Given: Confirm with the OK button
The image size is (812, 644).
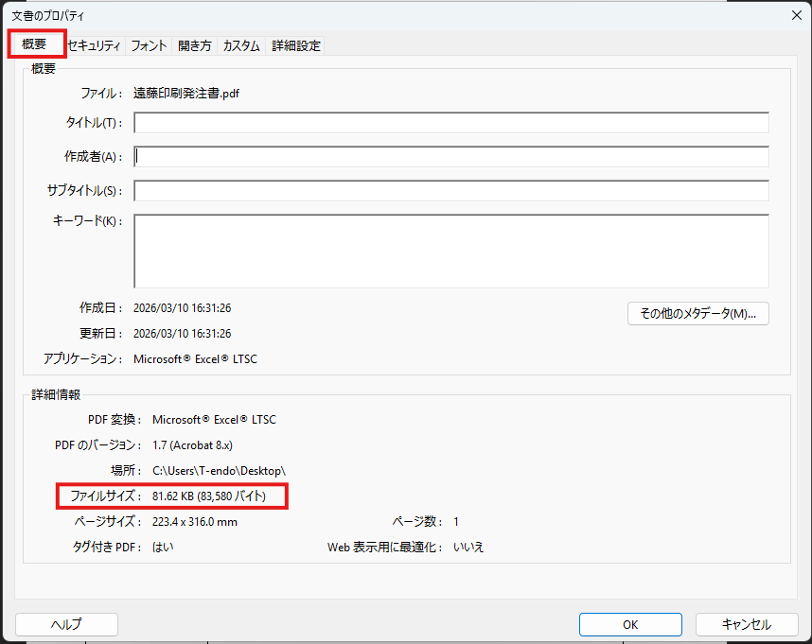Looking at the screenshot, I should click(630, 624).
